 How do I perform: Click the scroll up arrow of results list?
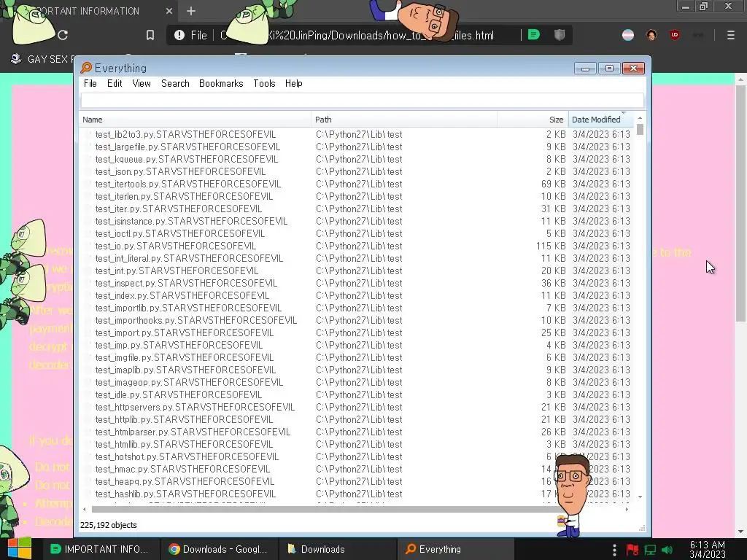tap(640, 117)
